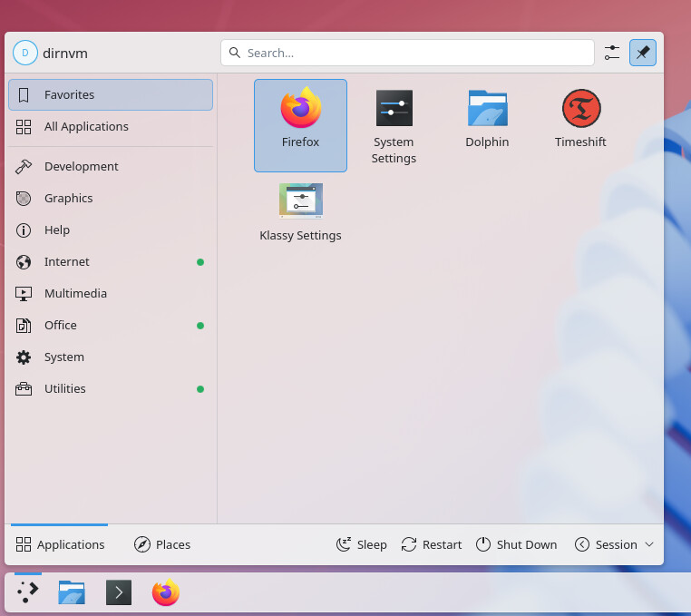Click the Restart button
Image resolution: width=691 pixels, height=616 pixels.
coord(432,544)
